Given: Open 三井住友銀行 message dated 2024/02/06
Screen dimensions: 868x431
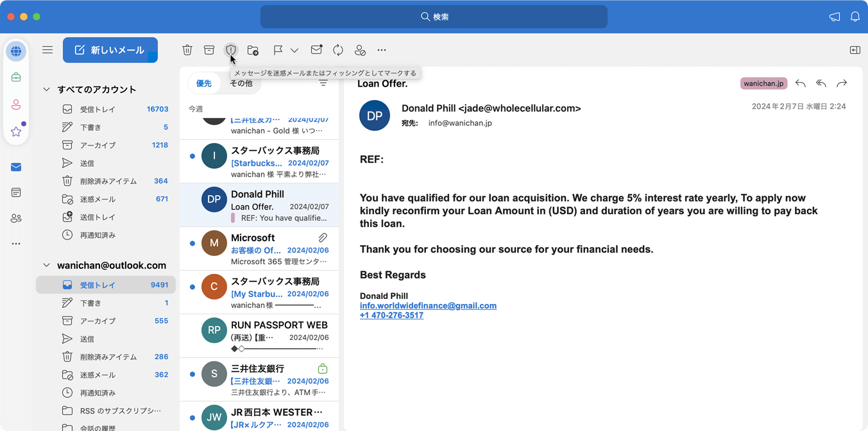Looking at the screenshot, I should tap(259, 380).
